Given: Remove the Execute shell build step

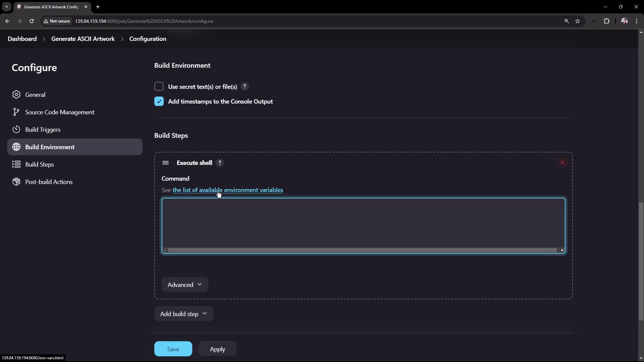Looking at the screenshot, I should tap(562, 163).
